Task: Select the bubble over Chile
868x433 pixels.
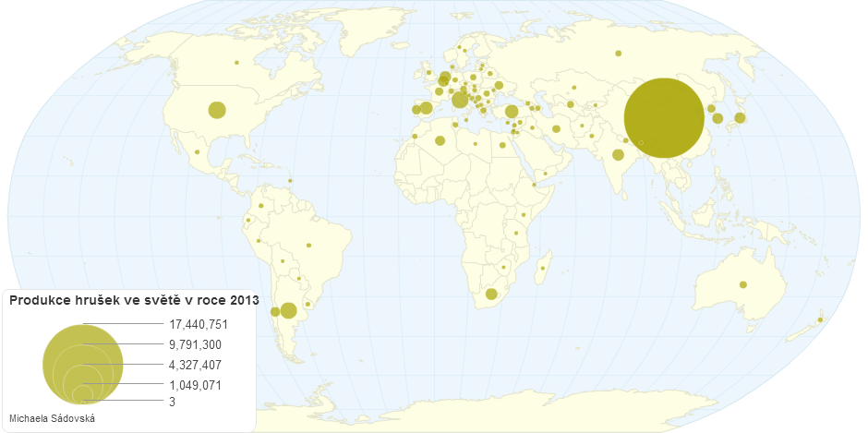Action: [274, 312]
